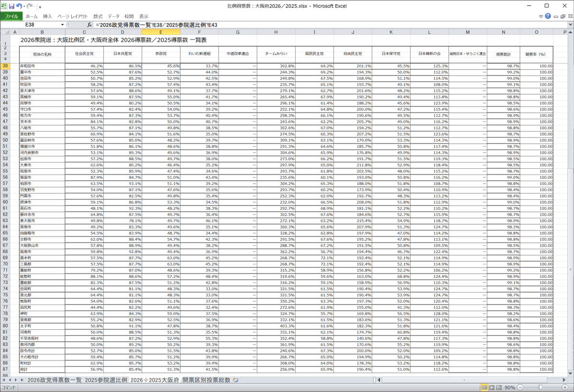Image resolution: width=574 pixels, height=392 pixels.
Task: Open the ページ レイアウト ribbon tab
Action: (73, 16)
